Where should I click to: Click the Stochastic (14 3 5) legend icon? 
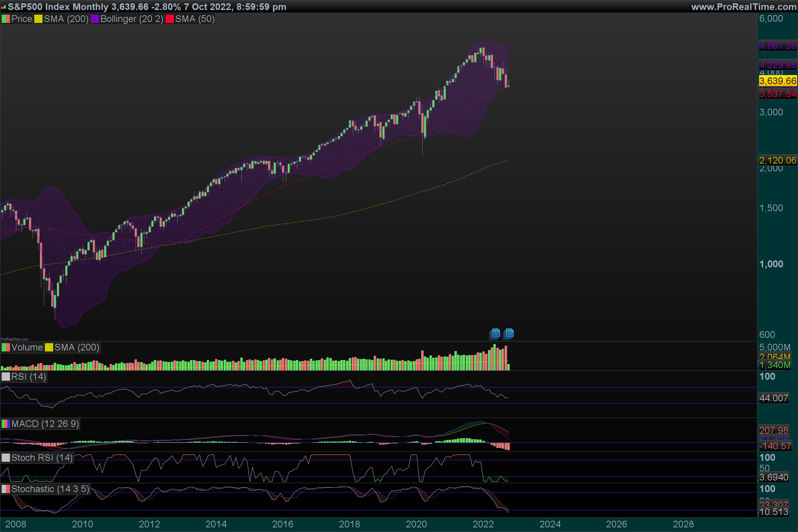point(6,489)
